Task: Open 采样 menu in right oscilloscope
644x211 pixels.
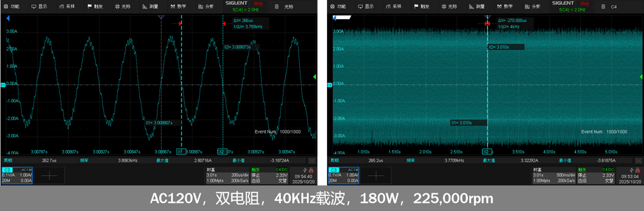Action: point(393,6)
